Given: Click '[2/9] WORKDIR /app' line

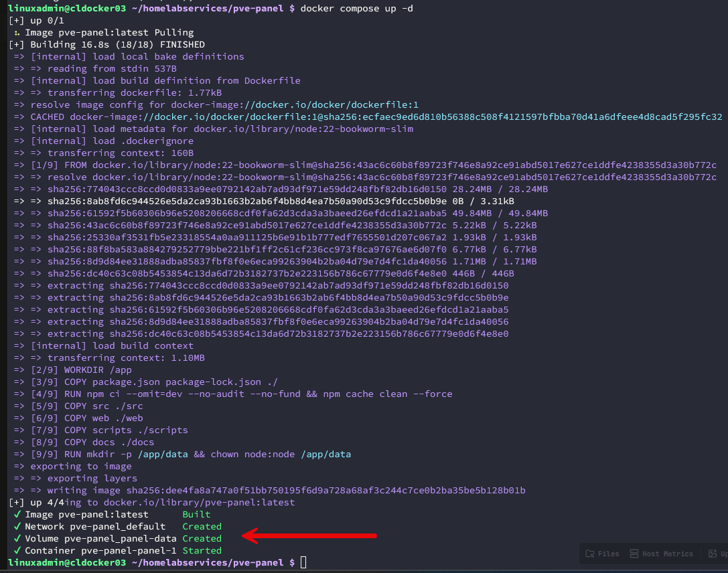Looking at the screenshot, I should tap(72, 370).
